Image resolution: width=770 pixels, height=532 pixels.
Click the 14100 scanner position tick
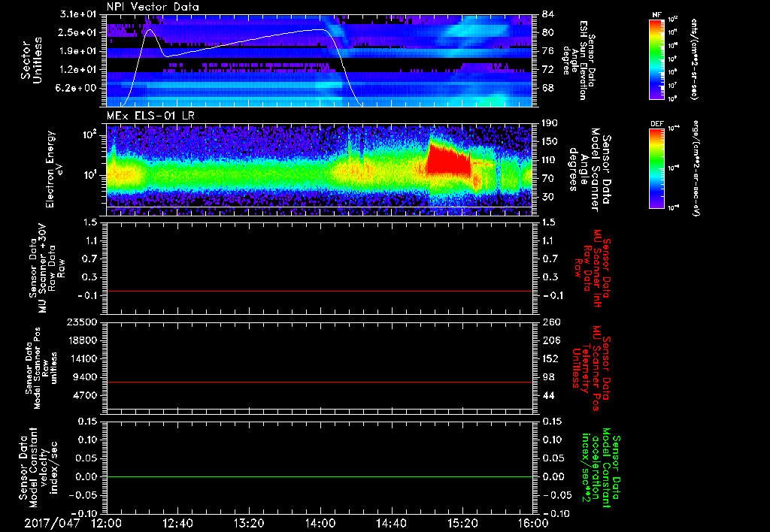82,358
